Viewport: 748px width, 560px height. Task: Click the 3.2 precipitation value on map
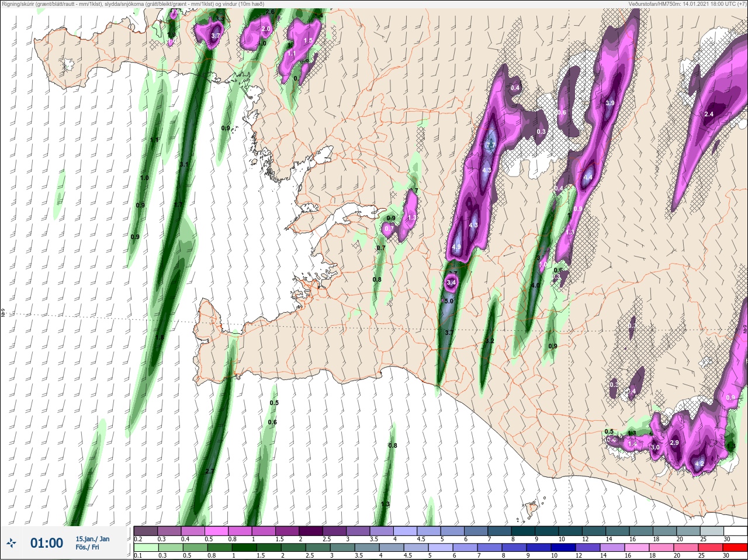click(x=490, y=341)
